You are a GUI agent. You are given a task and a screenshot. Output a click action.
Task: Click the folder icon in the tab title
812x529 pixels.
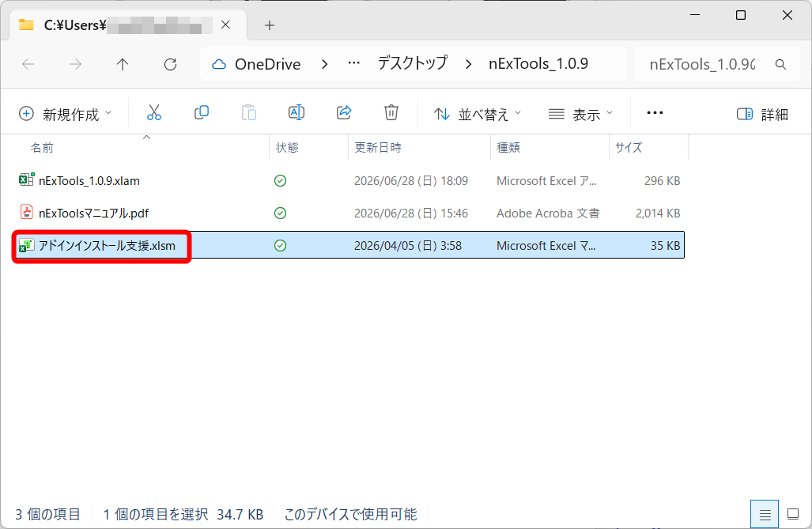(26, 25)
